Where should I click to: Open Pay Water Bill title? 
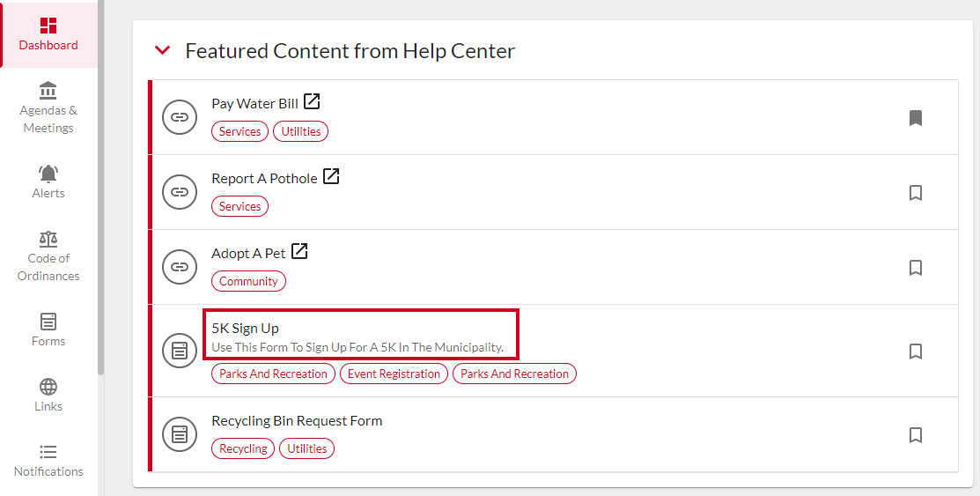[255, 104]
